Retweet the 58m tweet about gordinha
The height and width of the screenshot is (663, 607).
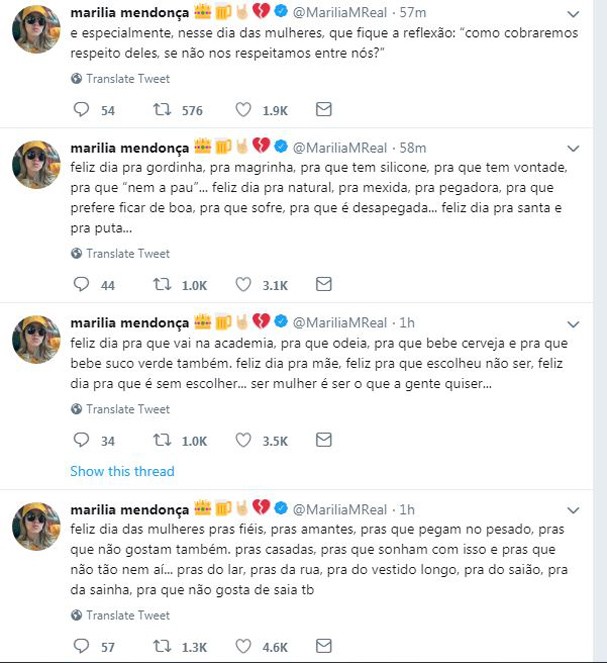click(162, 285)
